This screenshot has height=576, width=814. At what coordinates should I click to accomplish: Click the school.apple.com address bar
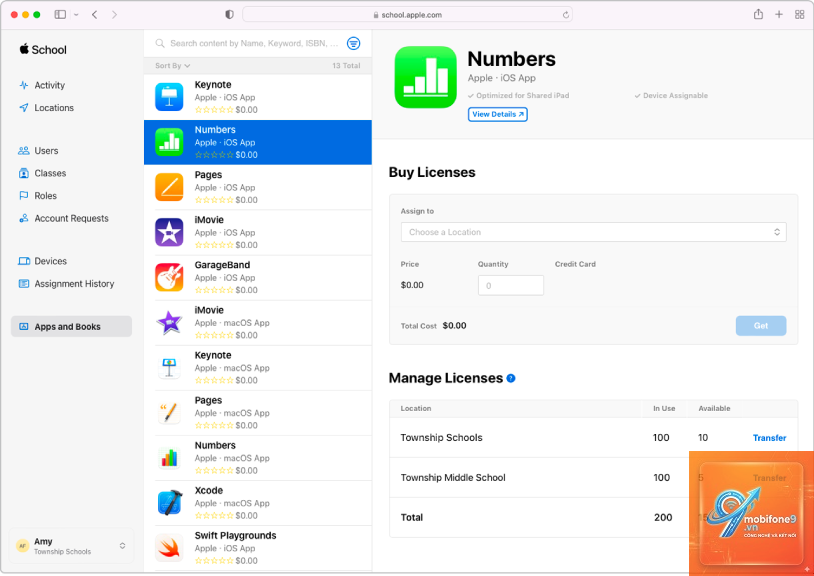408,15
